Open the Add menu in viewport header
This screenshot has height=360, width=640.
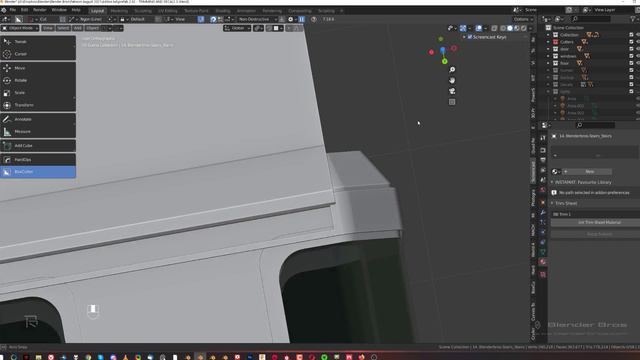[x=78, y=28]
